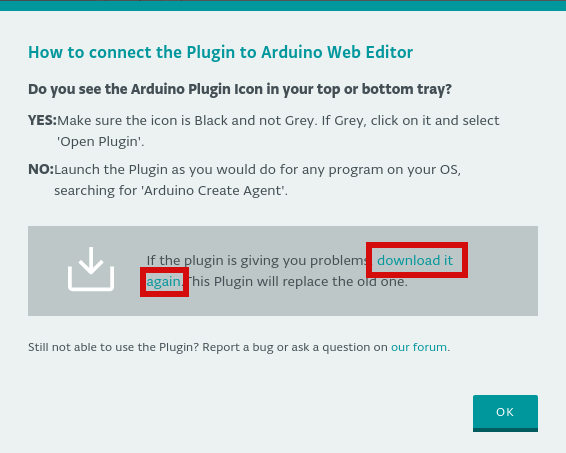This screenshot has height=453, width=566.
Task: Click the 'Arduino Create Agent' quoted text
Action: [x=215, y=190]
